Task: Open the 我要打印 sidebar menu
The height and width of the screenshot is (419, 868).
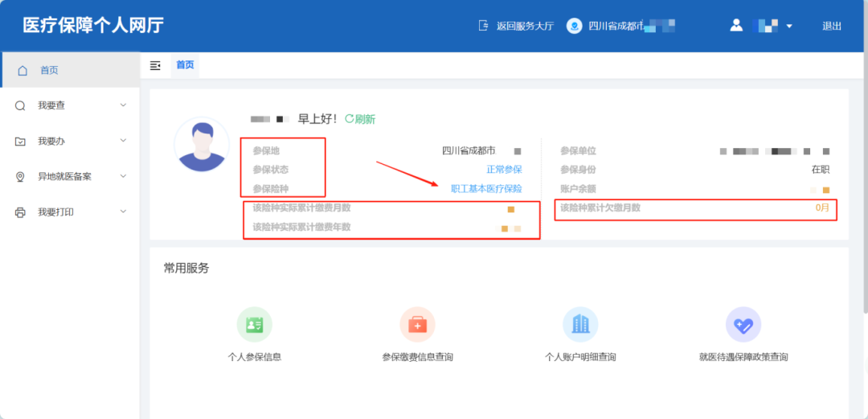Action: coord(70,212)
